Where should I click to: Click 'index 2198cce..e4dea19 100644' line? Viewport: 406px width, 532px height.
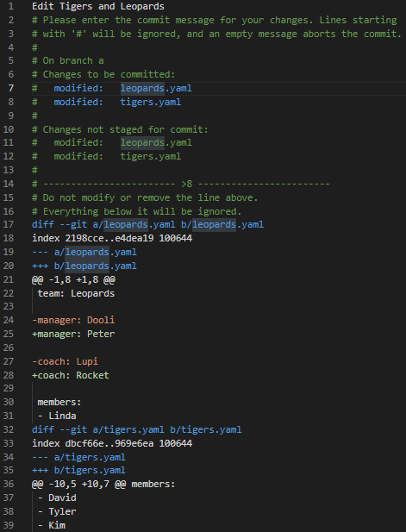pos(112,238)
